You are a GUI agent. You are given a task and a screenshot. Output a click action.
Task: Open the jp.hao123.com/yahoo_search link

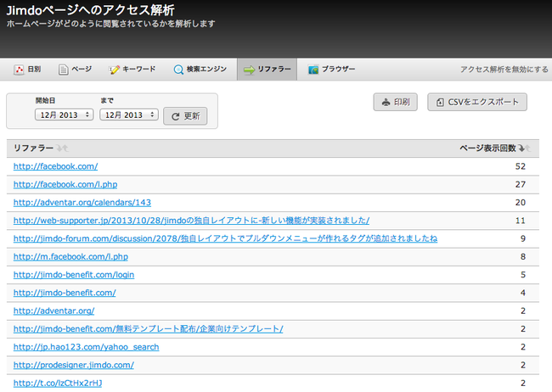tap(87, 347)
